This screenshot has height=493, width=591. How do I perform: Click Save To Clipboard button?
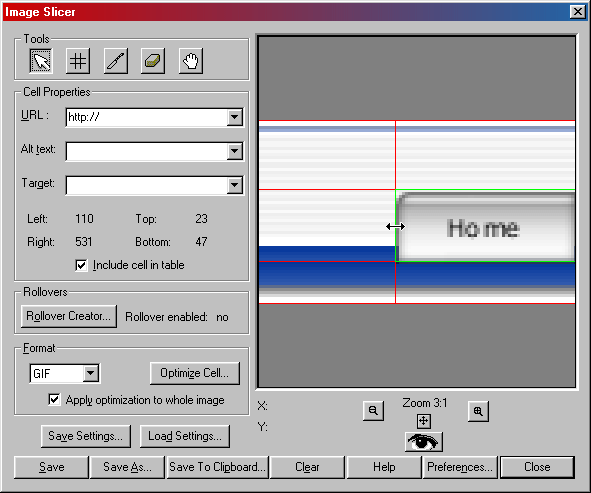click(x=217, y=467)
